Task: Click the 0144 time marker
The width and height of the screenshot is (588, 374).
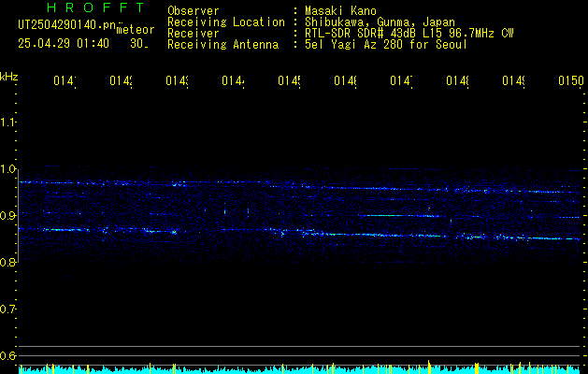Action: pyautogui.click(x=233, y=81)
